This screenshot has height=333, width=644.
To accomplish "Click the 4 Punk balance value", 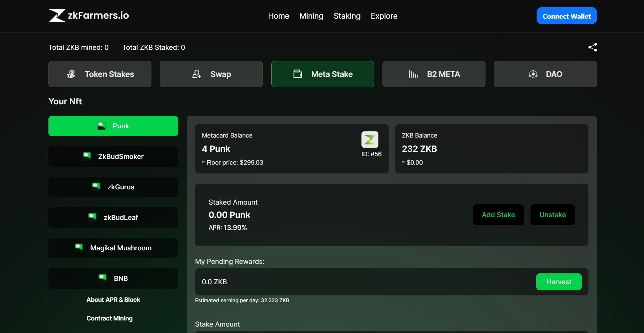I will coord(216,149).
